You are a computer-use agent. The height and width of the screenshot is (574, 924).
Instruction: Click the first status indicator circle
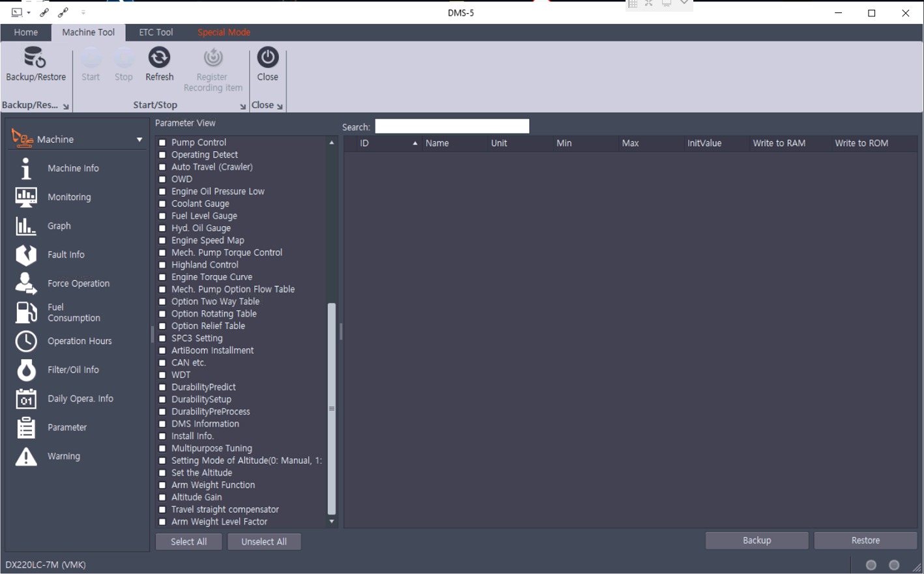pos(871,565)
